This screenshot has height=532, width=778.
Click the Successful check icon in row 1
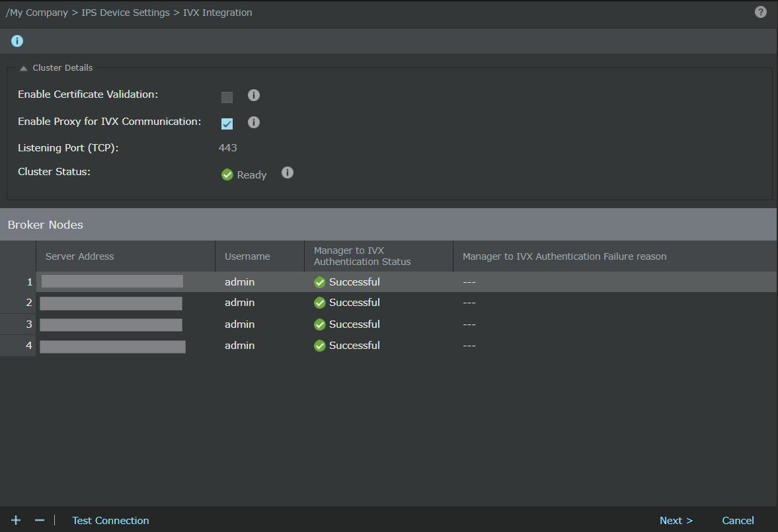[x=319, y=282]
